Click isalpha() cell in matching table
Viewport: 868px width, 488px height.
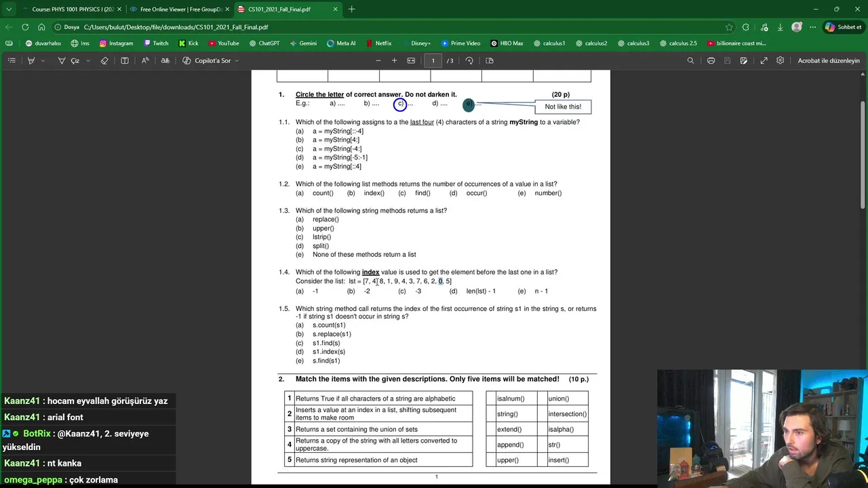[x=561, y=429]
